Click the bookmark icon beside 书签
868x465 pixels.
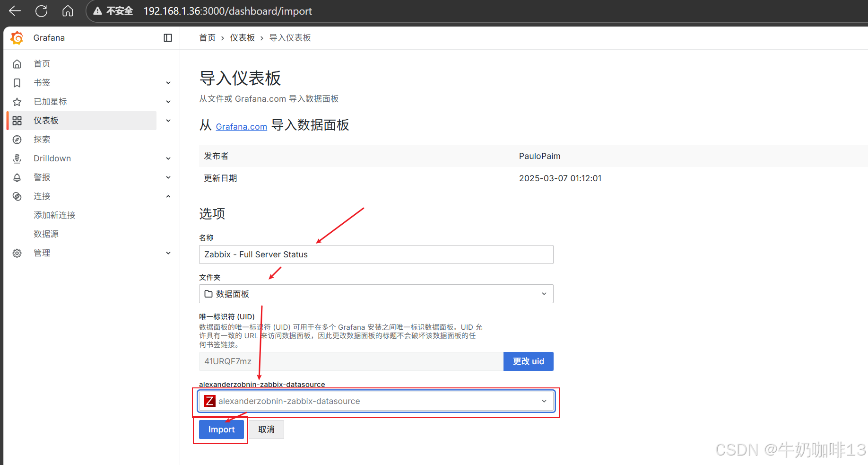click(17, 83)
